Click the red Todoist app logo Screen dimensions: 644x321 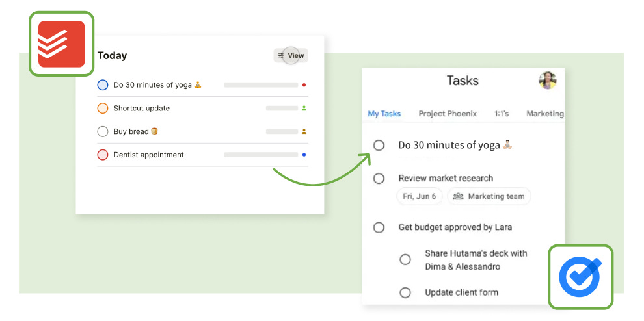[62, 44]
